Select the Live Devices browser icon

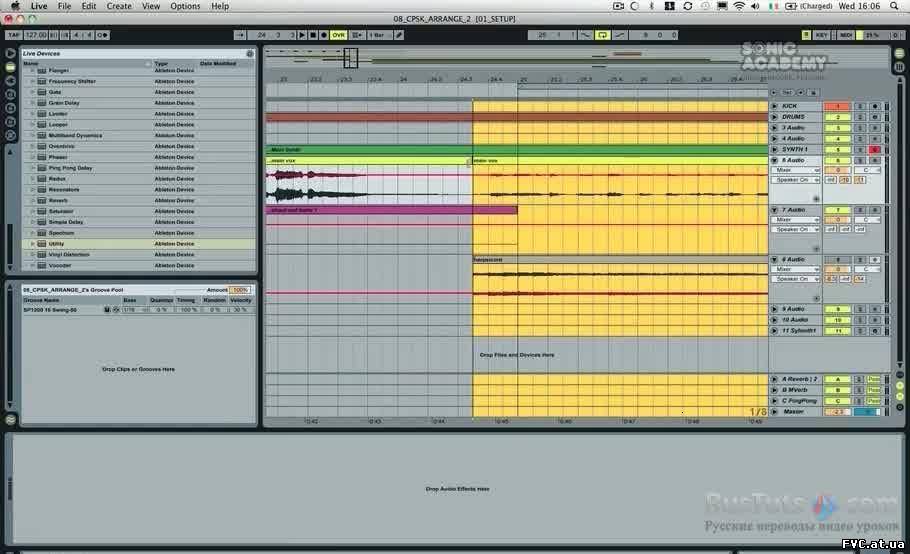point(10,67)
